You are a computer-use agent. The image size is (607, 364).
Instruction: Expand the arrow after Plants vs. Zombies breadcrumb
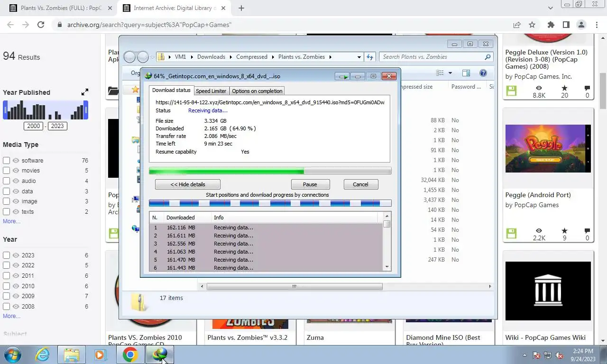pyautogui.click(x=331, y=57)
